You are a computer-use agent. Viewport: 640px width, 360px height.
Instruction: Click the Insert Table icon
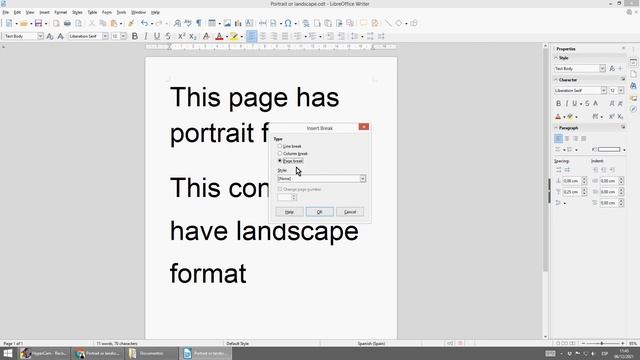point(212,23)
